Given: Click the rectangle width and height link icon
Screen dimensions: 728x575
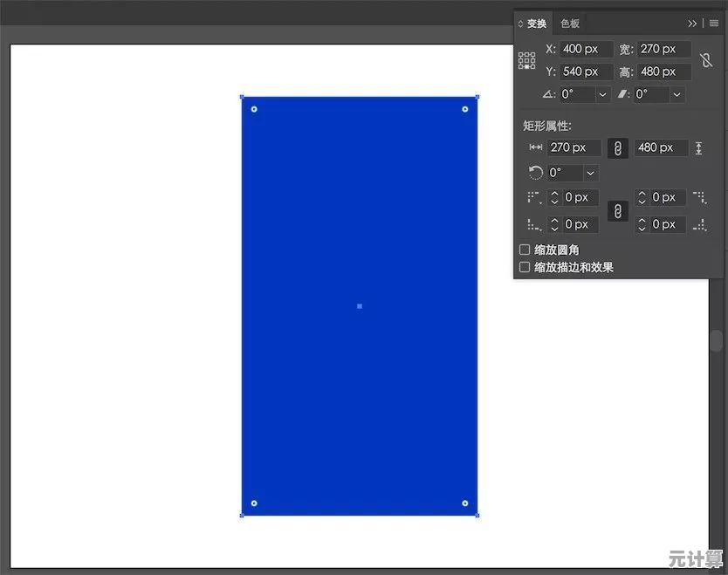Looking at the screenshot, I should point(617,148).
